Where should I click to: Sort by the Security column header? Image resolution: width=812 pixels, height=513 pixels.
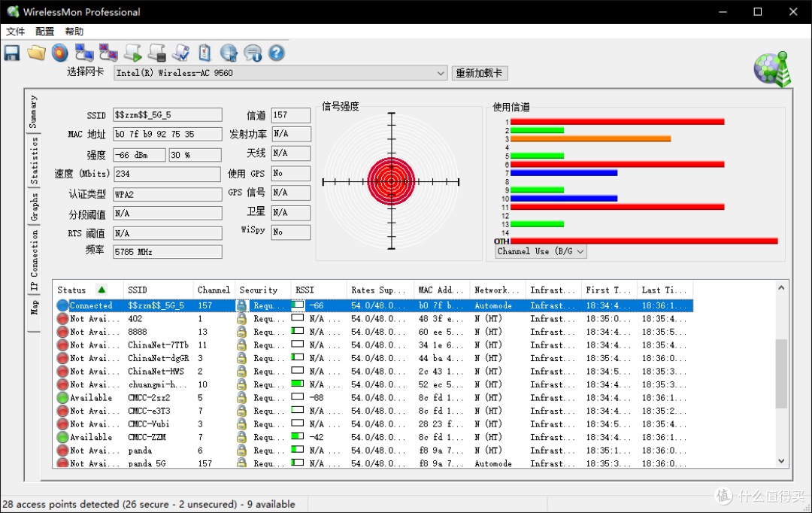click(x=262, y=290)
